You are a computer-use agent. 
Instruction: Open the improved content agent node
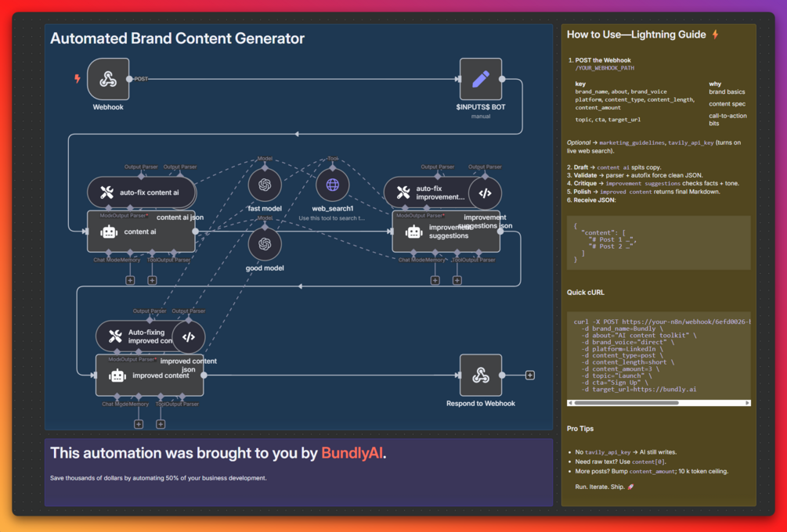click(x=150, y=375)
